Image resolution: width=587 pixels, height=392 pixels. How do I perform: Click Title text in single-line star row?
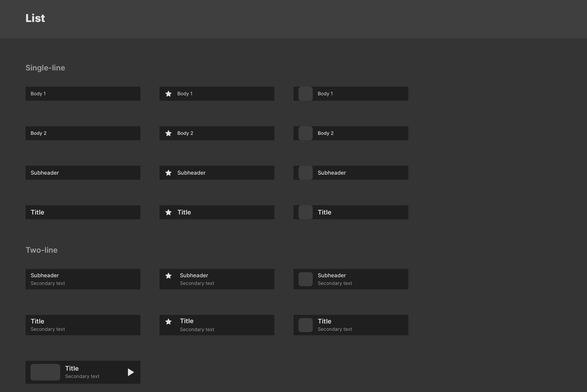click(x=184, y=212)
